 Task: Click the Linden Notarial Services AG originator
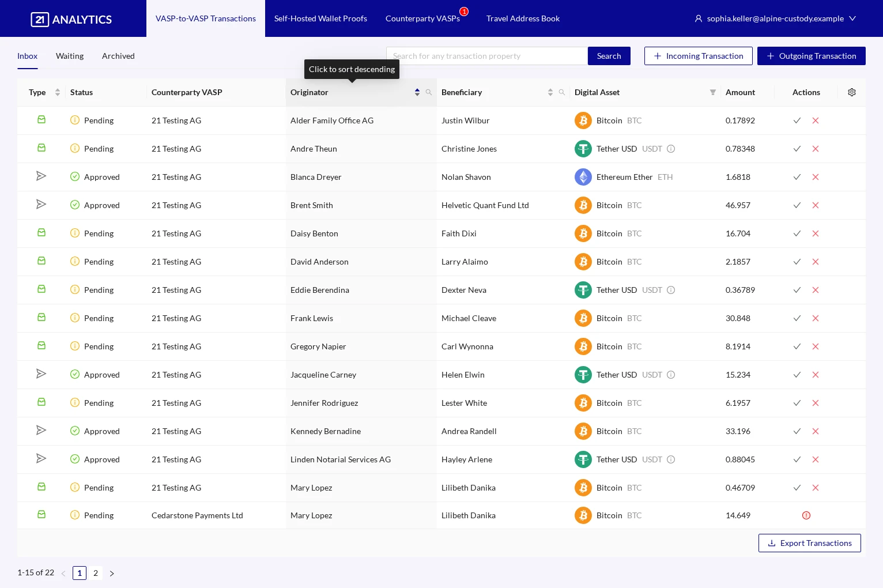341,459
